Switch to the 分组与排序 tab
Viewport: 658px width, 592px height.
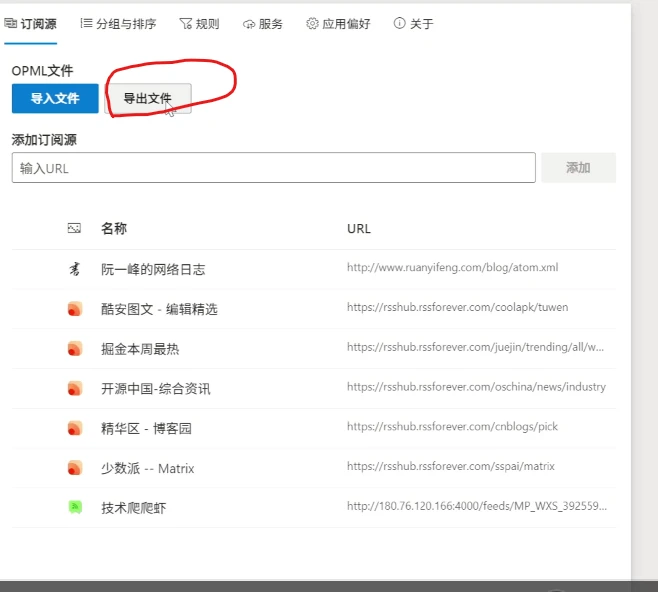(x=118, y=24)
